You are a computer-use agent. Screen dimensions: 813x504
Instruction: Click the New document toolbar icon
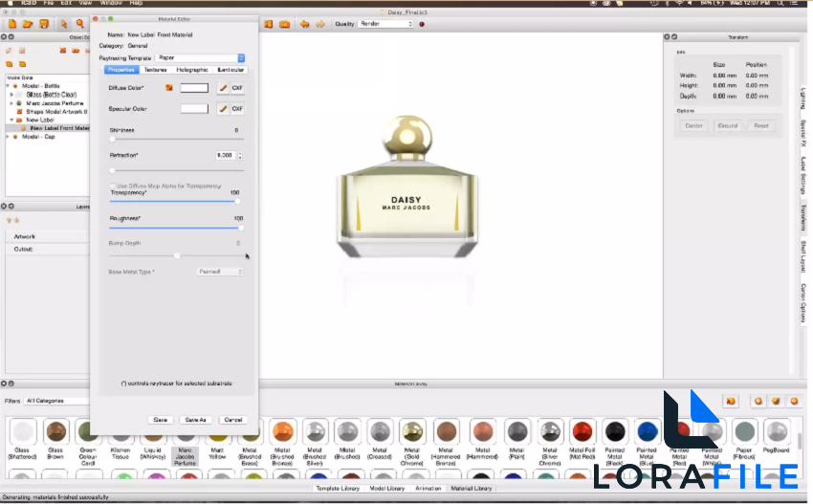[x=11, y=24]
